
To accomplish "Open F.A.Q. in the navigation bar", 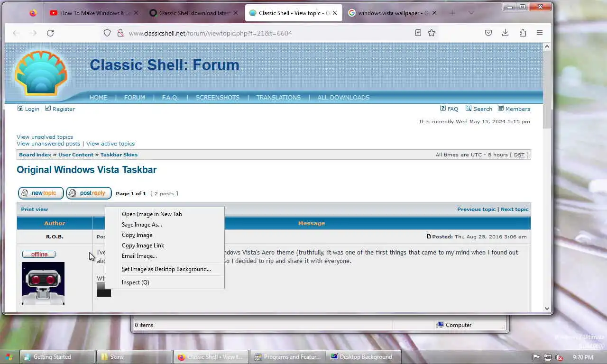I will coord(170,97).
